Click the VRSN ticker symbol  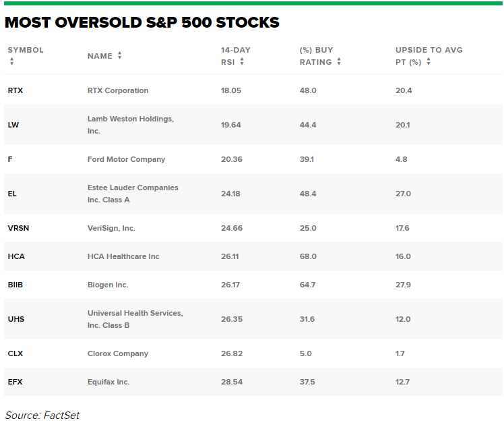[x=18, y=228]
